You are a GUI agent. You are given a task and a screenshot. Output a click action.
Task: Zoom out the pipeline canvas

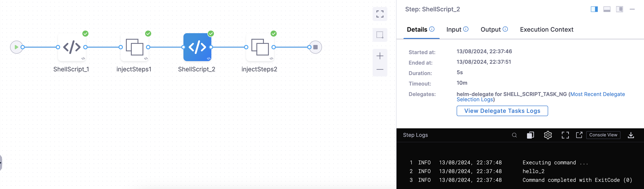pyautogui.click(x=380, y=69)
